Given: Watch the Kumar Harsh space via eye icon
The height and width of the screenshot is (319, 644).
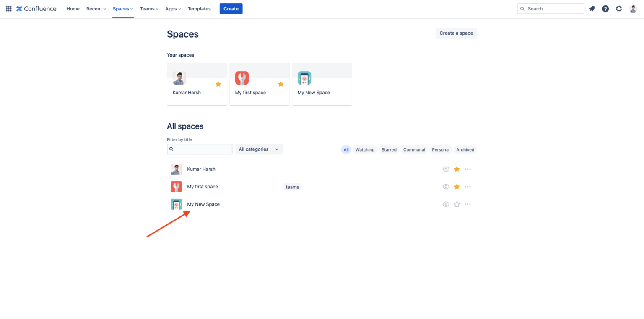Looking at the screenshot, I should (x=446, y=169).
